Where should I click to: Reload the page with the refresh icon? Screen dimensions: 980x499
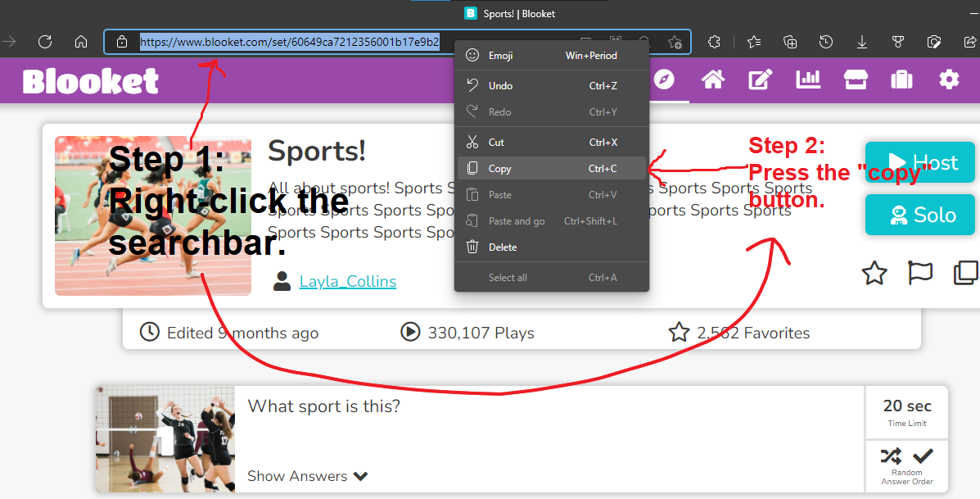coord(45,42)
